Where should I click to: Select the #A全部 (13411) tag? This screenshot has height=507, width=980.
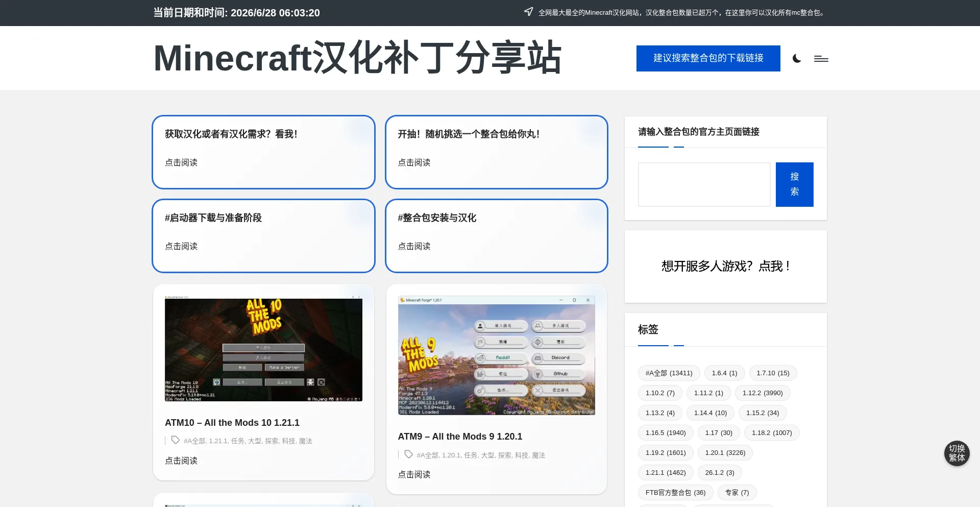click(x=669, y=373)
